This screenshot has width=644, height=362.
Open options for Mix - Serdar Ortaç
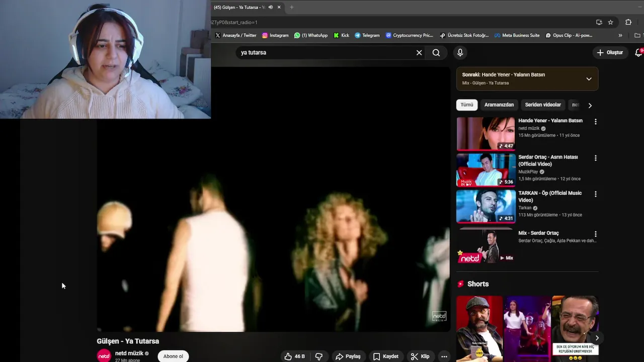tap(596, 234)
